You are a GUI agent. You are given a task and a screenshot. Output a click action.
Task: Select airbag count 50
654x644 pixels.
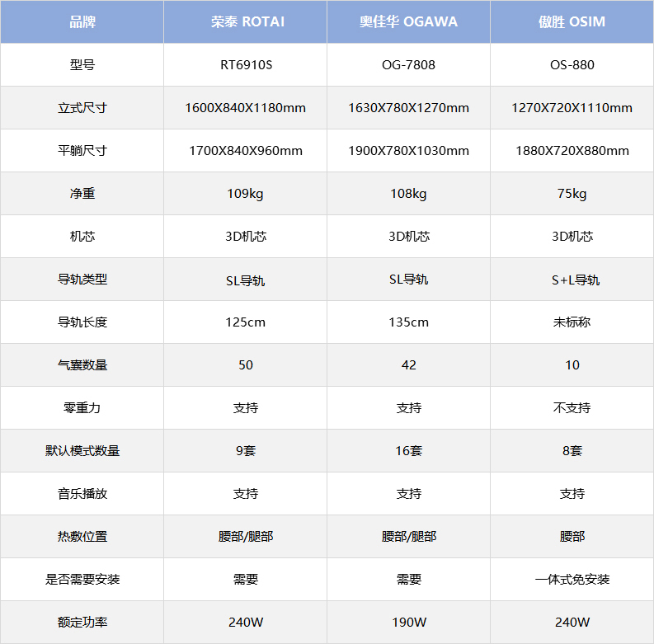245,365
